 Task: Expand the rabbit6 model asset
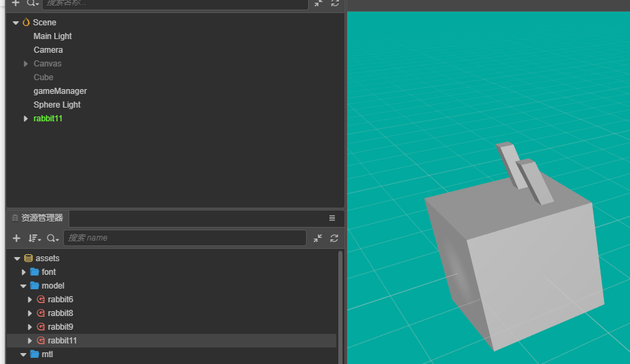(30, 300)
